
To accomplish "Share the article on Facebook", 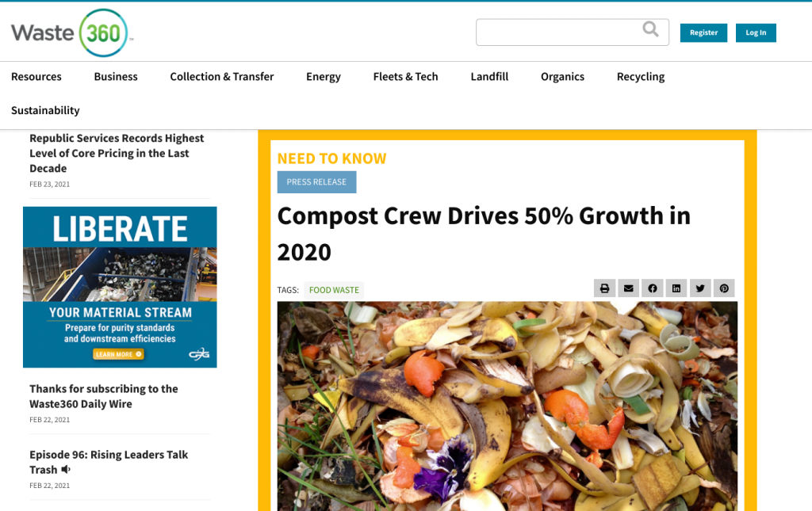I will pos(652,288).
